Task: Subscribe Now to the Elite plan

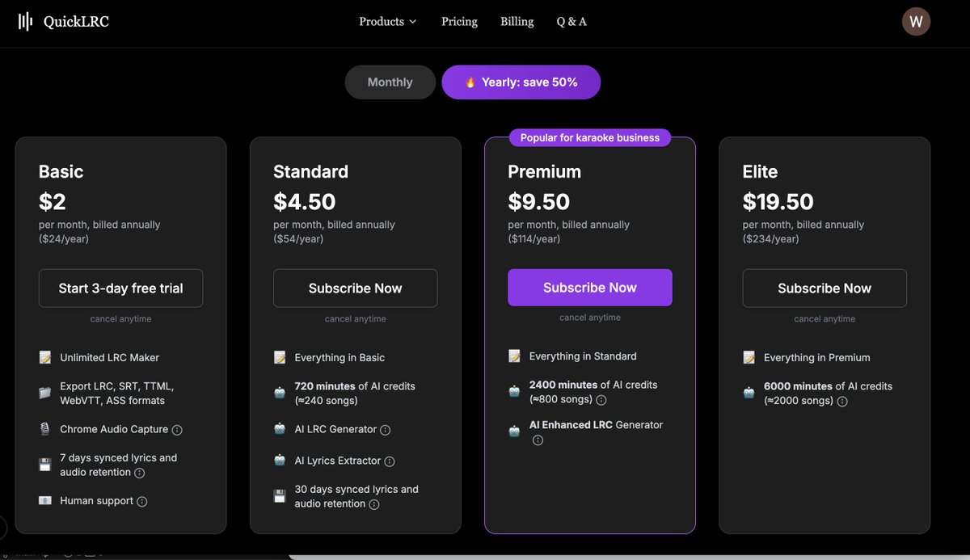Action: (x=824, y=288)
